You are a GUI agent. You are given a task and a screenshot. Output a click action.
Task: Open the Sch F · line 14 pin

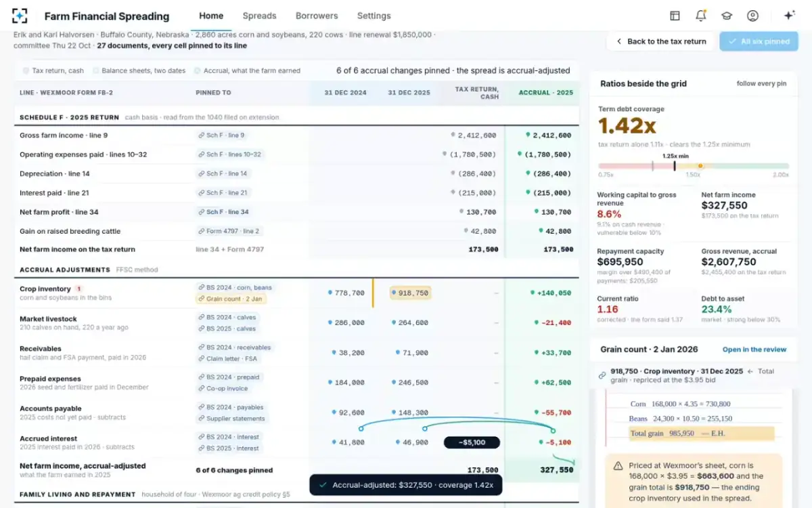coord(224,173)
